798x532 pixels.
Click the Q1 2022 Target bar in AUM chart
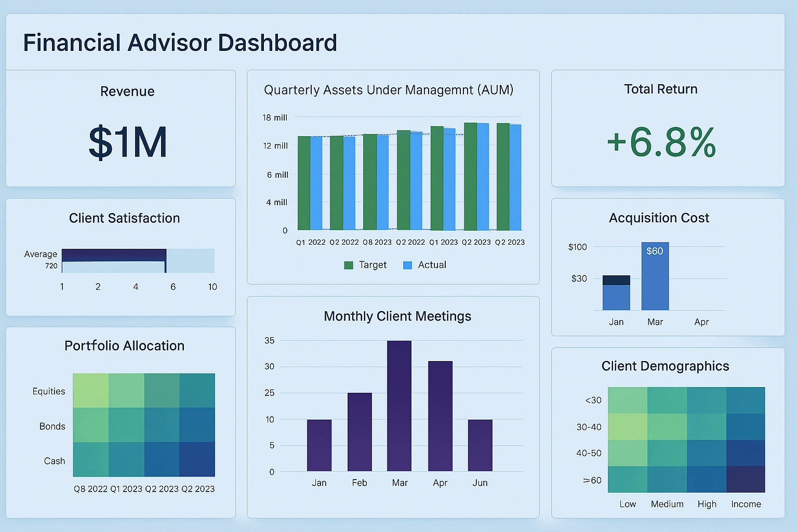[x=304, y=182]
